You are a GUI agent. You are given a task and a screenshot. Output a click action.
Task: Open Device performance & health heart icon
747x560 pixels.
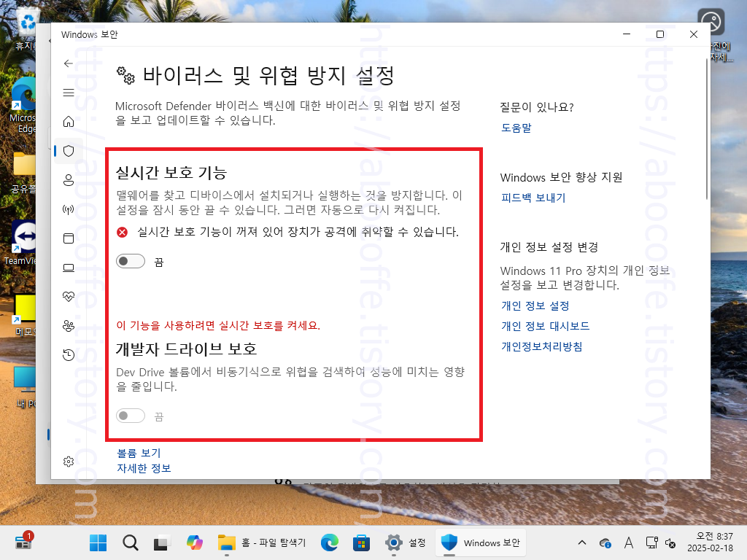69,297
